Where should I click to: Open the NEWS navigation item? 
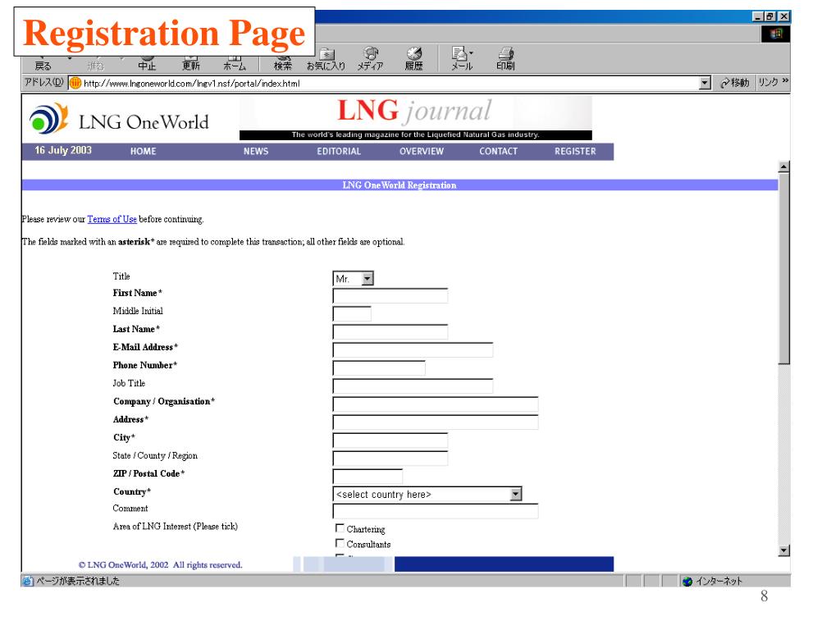pos(256,151)
